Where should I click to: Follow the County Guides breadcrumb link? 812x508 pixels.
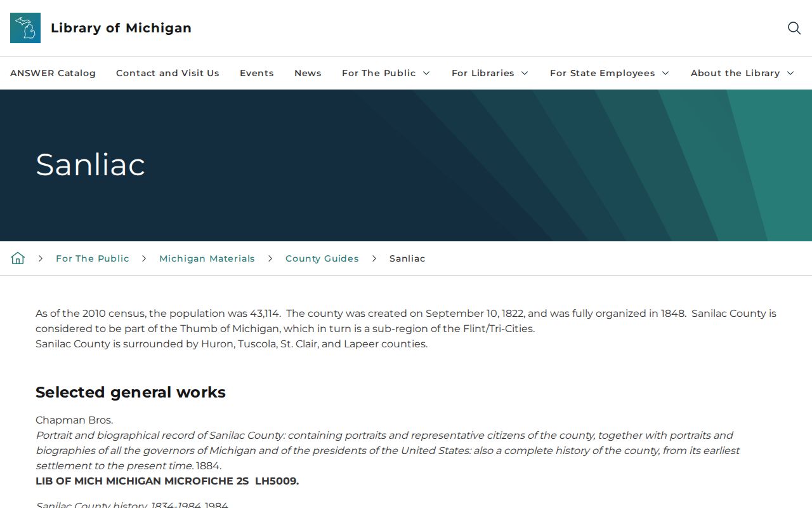(x=322, y=258)
